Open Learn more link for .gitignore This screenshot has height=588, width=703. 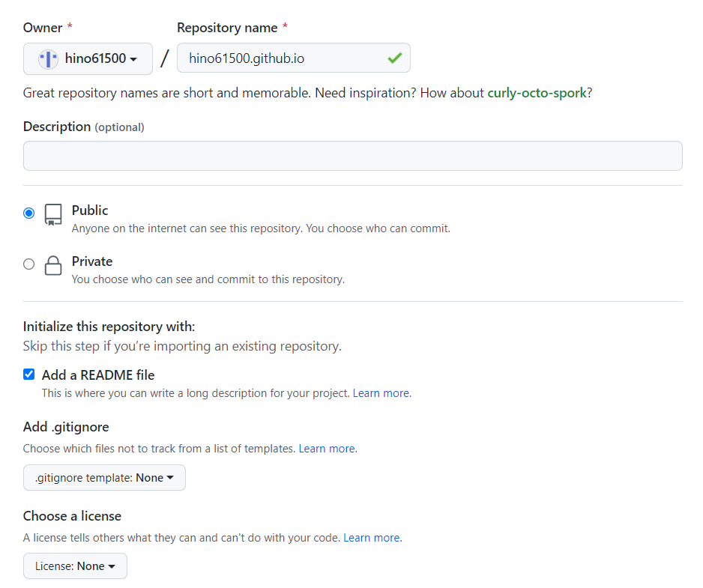[x=327, y=449]
